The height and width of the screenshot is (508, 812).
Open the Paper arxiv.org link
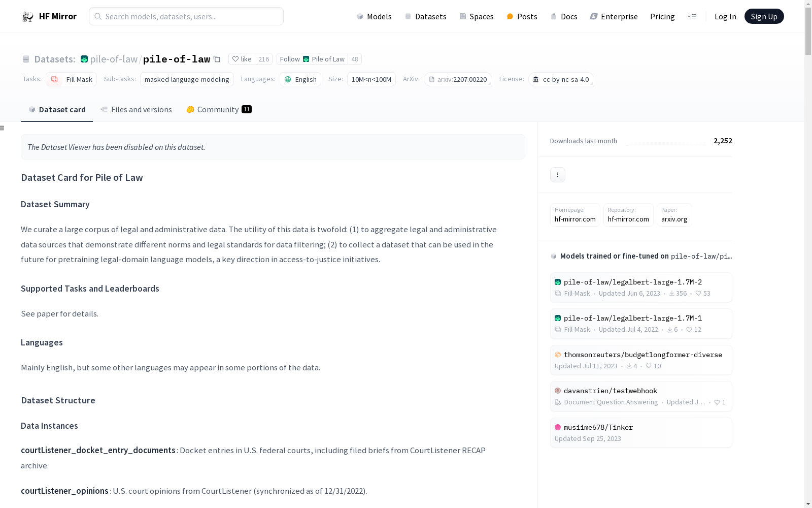point(674,214)
